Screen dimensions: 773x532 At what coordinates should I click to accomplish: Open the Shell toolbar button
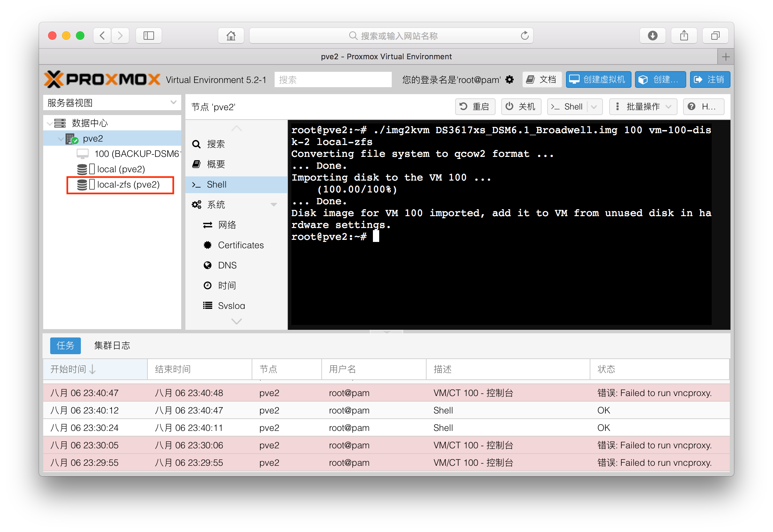tap(567, 107)
